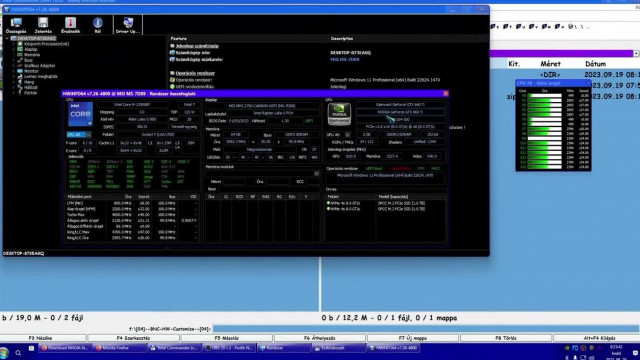Click the MSI MS-7D89 brand name link
The width and height of the screenshot is (640, 360).
pos(344,60)
